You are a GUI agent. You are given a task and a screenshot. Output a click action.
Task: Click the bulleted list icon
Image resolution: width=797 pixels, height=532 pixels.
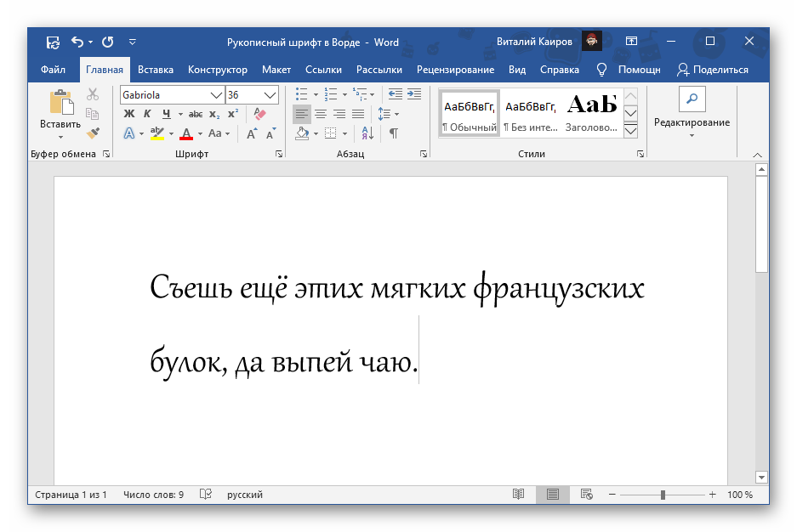(302, 94)
